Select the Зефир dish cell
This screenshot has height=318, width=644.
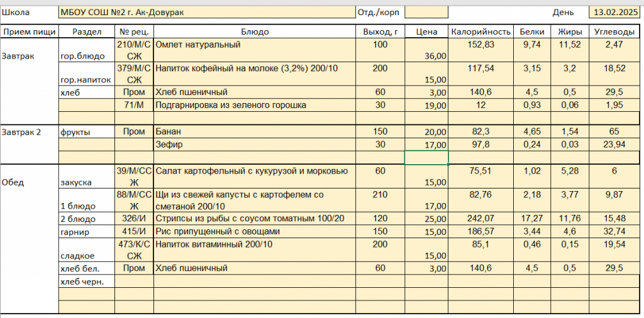tap(254, 145)
